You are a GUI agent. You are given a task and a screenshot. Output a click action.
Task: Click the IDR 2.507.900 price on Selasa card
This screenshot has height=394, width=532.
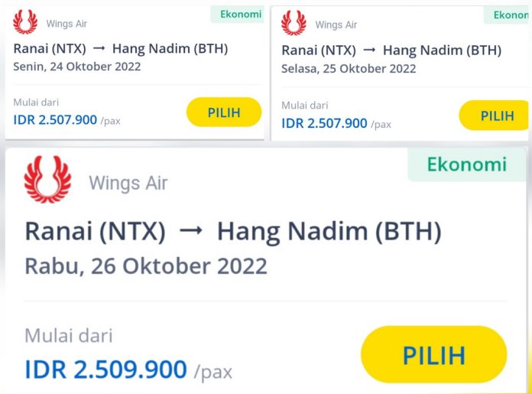click(324, 122)
